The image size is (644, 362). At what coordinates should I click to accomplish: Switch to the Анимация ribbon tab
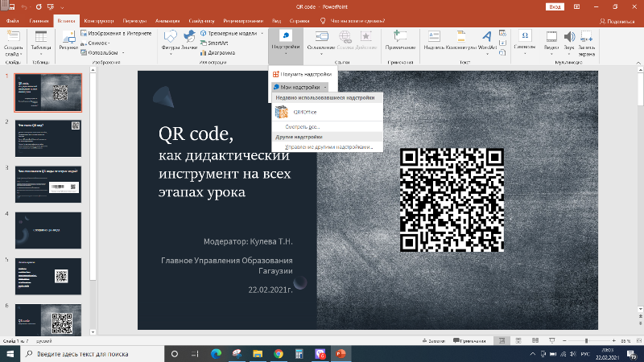tap(167, 21)
